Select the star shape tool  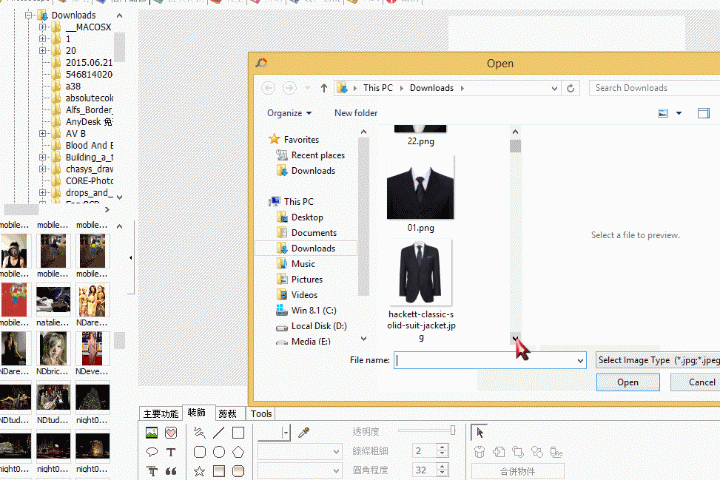tap(200, 471)
